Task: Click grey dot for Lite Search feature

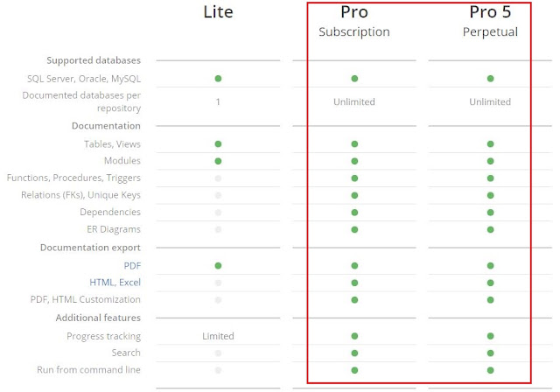Action: click(218, 353)
